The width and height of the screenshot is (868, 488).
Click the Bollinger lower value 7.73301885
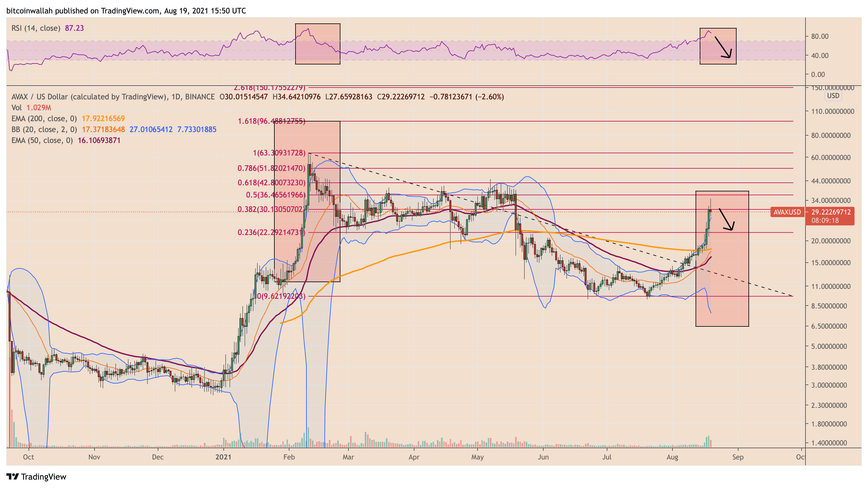(197, 130)
